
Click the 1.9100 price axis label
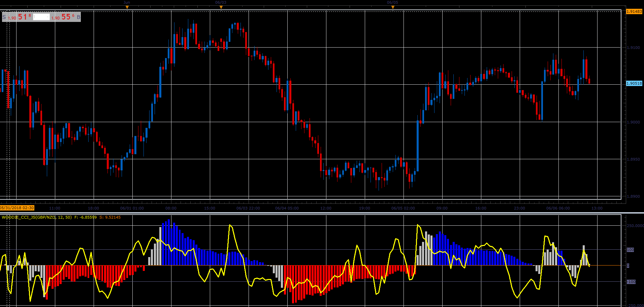[x=633, y=48]
